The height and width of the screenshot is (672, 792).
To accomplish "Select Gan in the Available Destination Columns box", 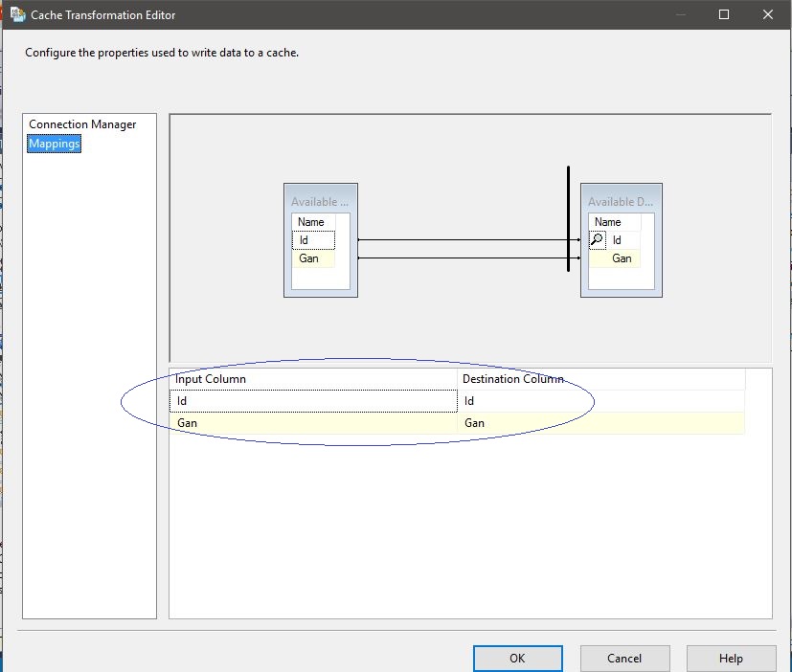I will click(622, 258).
